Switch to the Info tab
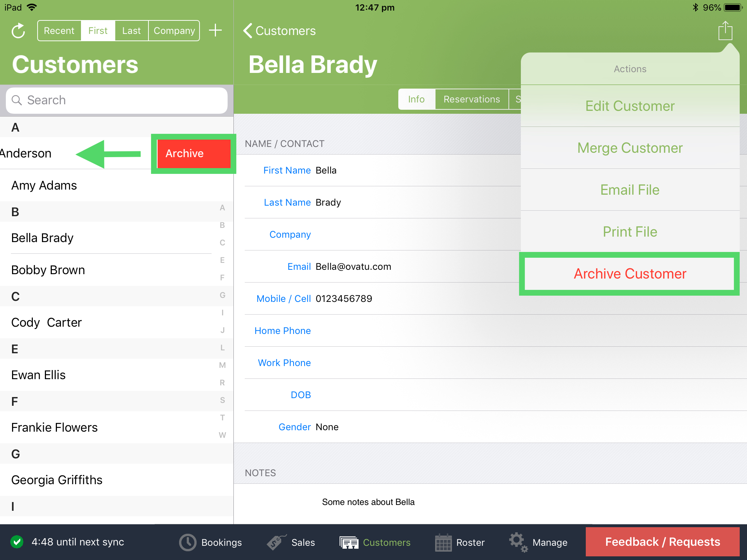Viewport: 747px width, 560px height. click(x=416, y=99)
